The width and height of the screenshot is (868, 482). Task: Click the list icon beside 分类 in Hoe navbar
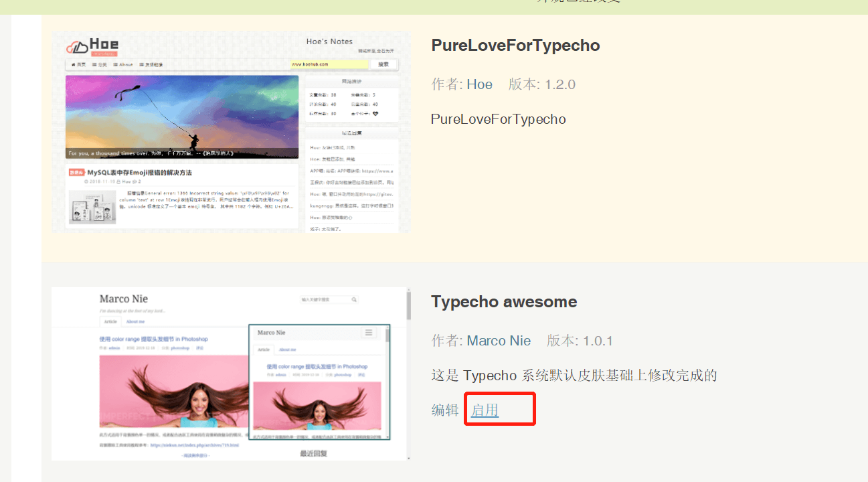(x=94, y=64)
